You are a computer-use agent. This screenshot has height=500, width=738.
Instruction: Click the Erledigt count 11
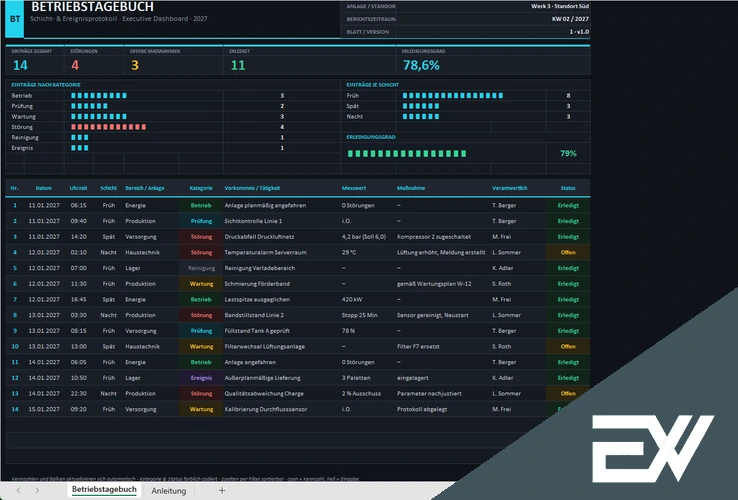(x=238, y=65)
